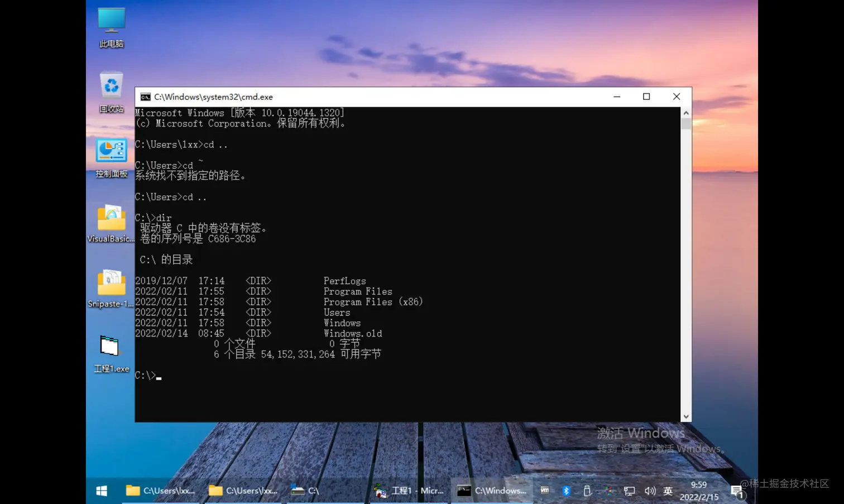Click the C:\Windows cmd taskbar button
Screen dimensions: 844x504
[x=492, y=491]
